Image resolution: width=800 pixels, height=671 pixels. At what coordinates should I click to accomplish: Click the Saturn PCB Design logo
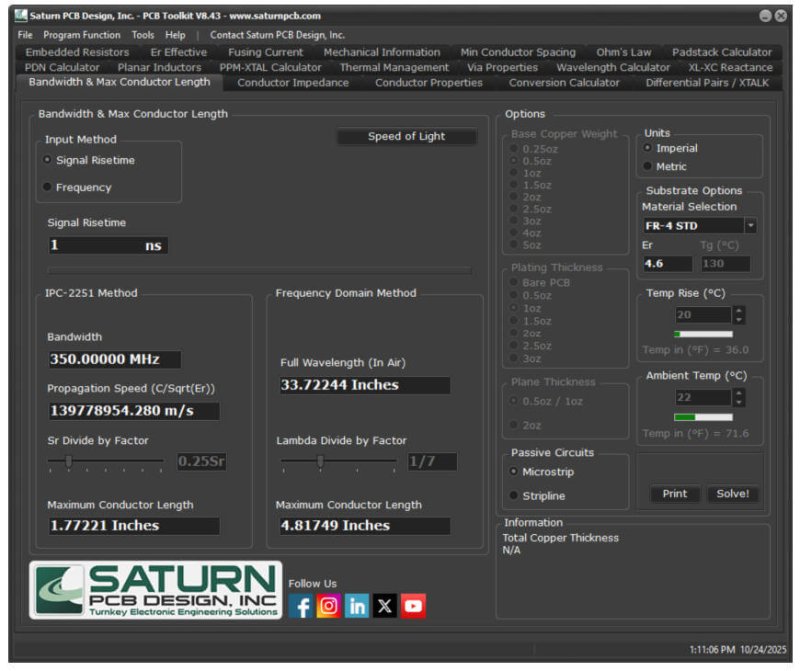point(156,590)
